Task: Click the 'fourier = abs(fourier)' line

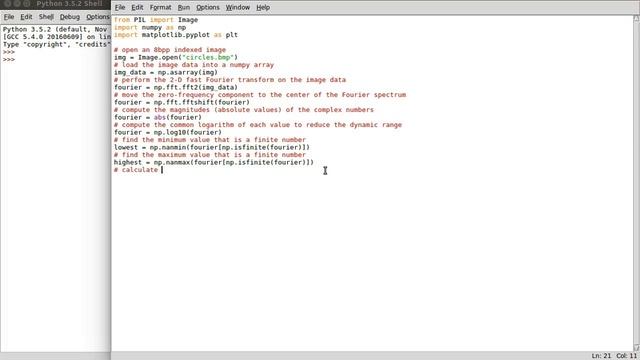Action: point(158,117)
